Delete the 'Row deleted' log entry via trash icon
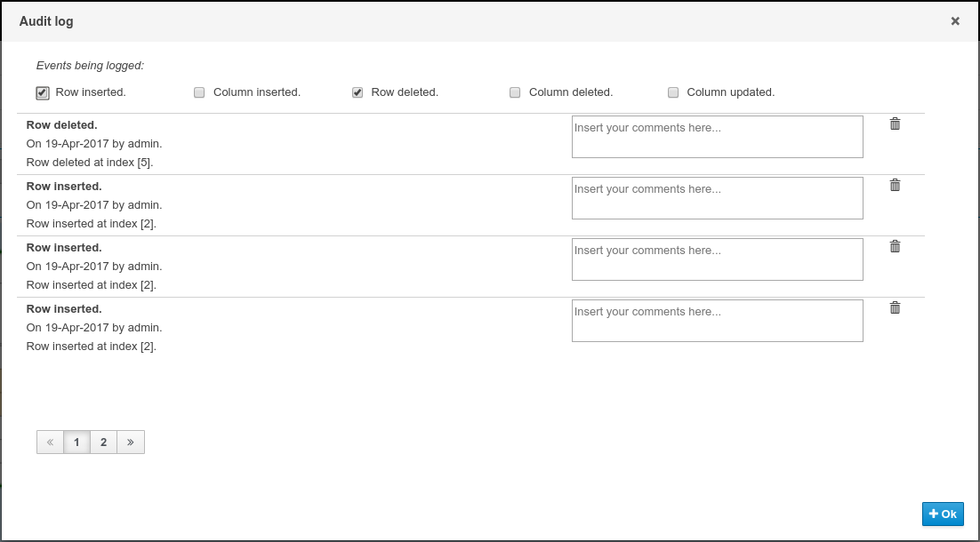This screenshot has height=542, width=980. (895, 124)
